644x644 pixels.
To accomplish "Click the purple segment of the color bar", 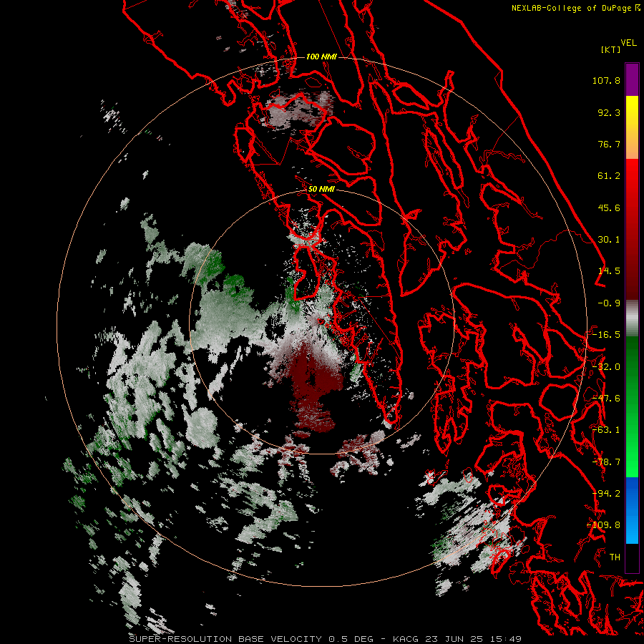I will click(632, 79).
